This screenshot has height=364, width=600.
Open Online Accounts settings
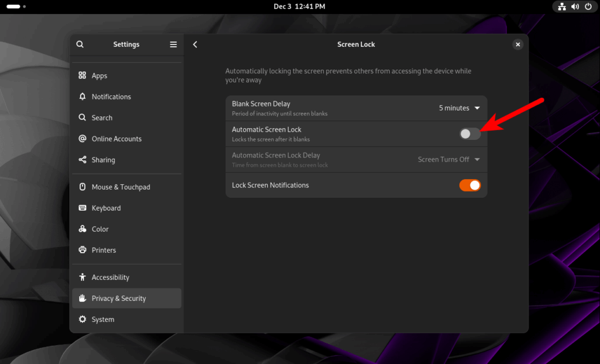[x=127, y=139]
